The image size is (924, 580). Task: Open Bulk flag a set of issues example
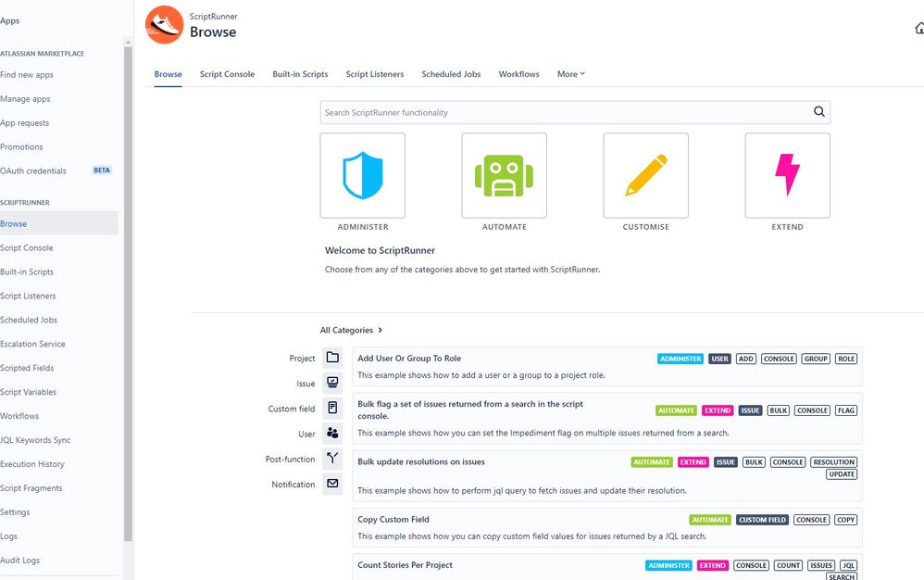[x=470, y=410]
